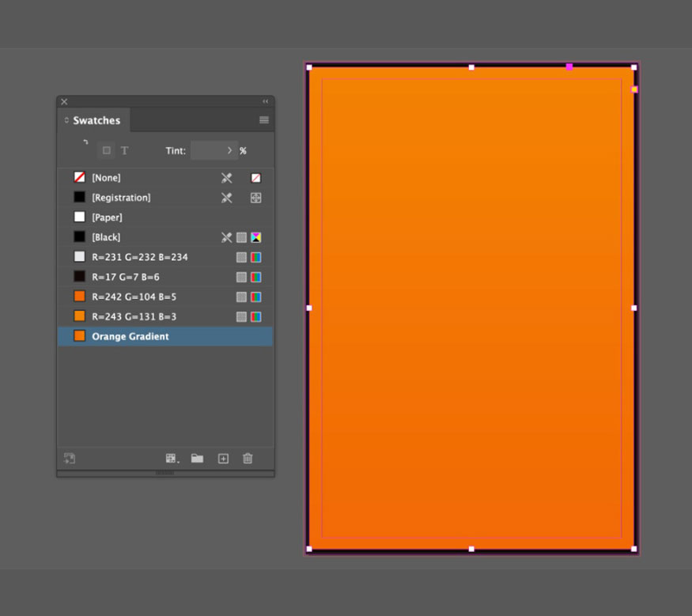Click process color icon on R=231 G=232 B=234 row
This screenshot has width=692, height=616.
tap(241, 257)
